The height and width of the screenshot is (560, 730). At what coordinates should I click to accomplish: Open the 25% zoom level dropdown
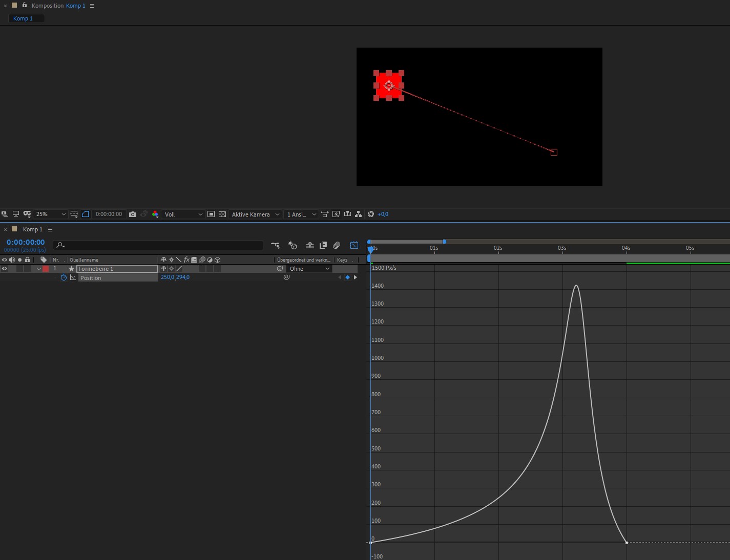[x=51, y=214]
